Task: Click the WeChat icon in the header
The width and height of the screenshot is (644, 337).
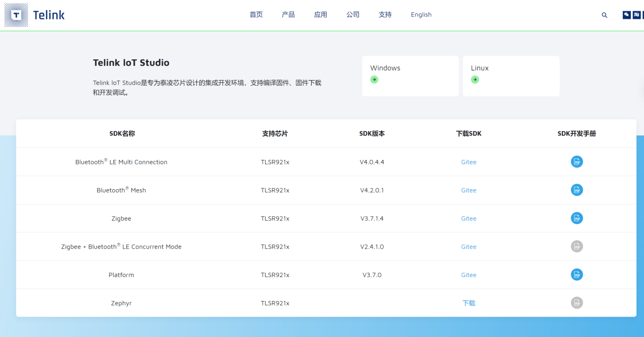Action: [x=627, y=15]
